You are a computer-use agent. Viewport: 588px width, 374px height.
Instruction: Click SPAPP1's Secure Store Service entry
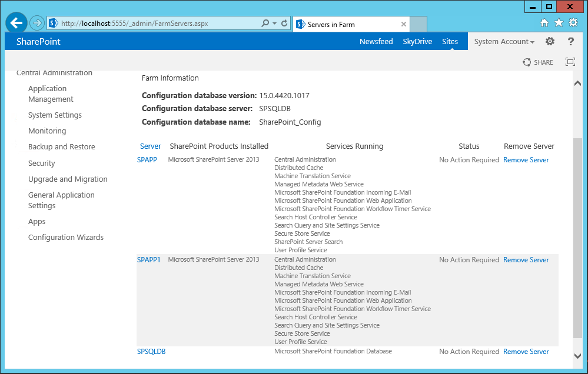click(x=302, y=333)
